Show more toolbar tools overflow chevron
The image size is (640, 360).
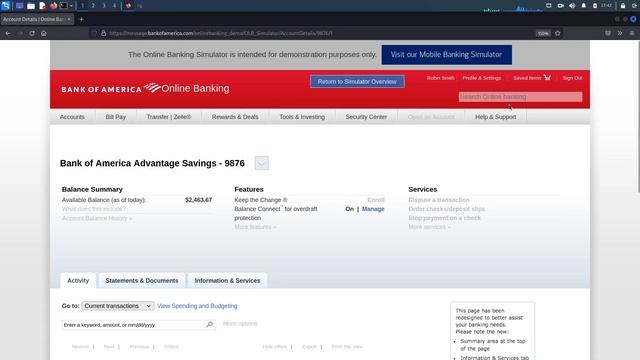click(x=620, y=33)
